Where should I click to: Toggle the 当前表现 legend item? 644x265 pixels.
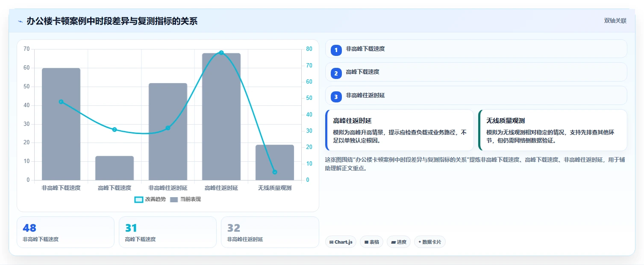tap(185, 199)
